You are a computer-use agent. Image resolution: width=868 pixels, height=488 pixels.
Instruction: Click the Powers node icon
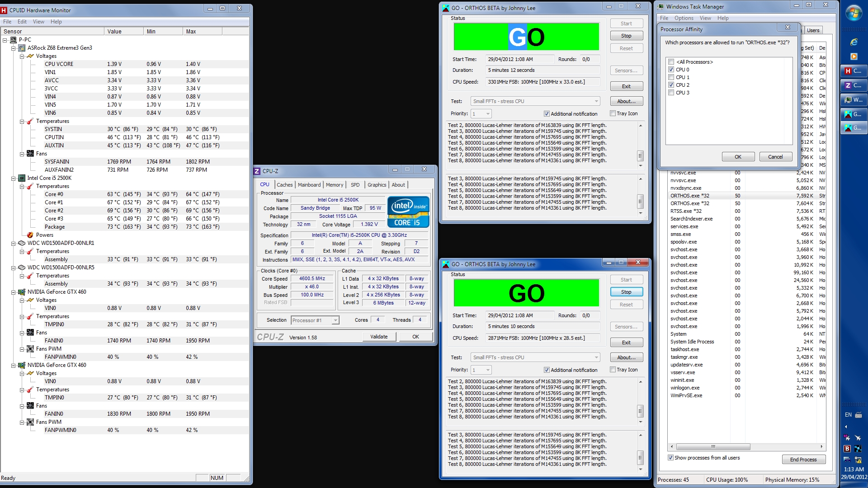[x=30, y=235]
